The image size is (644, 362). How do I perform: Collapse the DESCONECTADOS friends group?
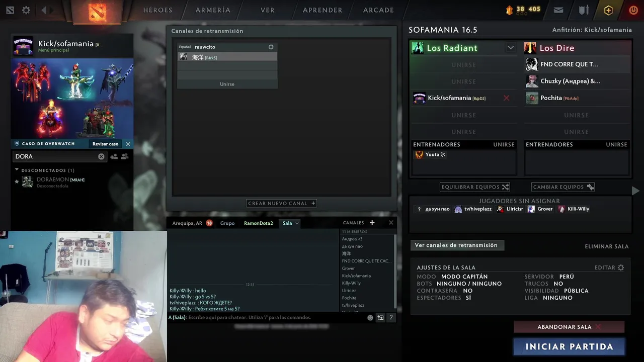(17, 170)
